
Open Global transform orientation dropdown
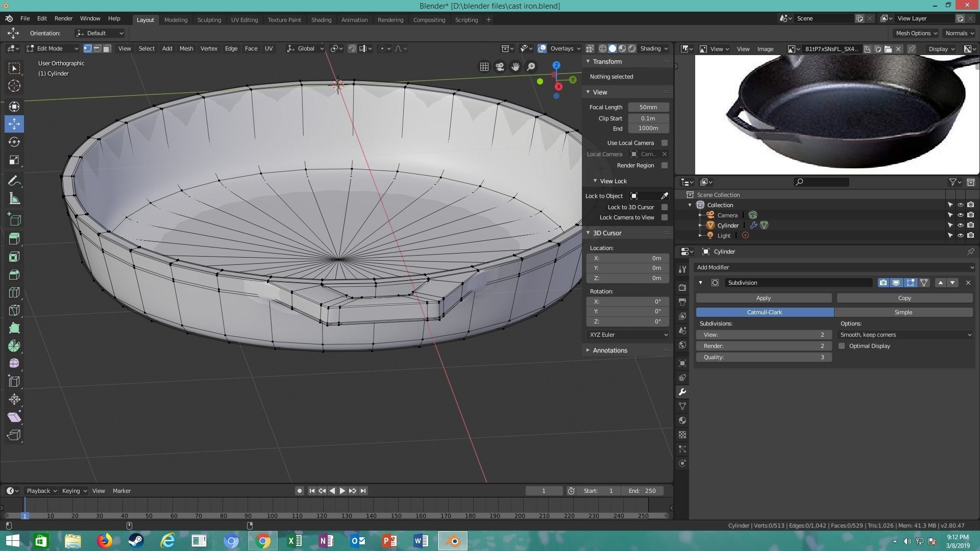(x=305, y=48)
